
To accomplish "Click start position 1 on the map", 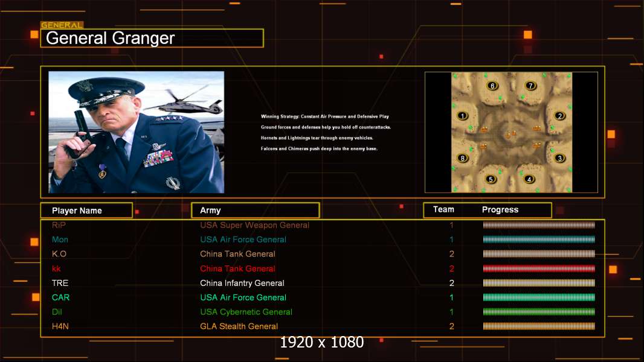I will pyautogui.click(x=463, y=116).
